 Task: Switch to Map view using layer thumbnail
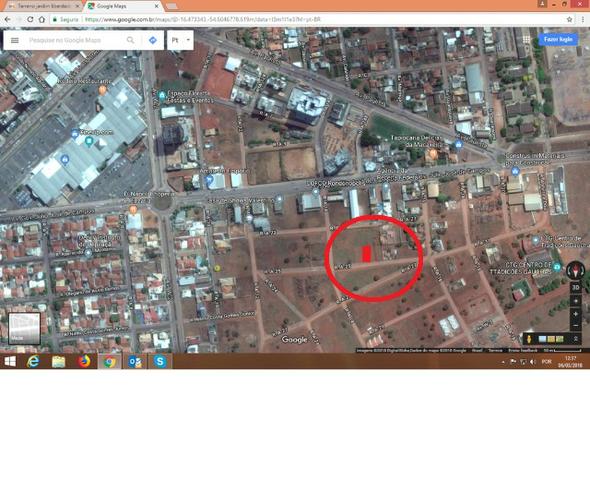pyautogui.click(x=24, y=328)
